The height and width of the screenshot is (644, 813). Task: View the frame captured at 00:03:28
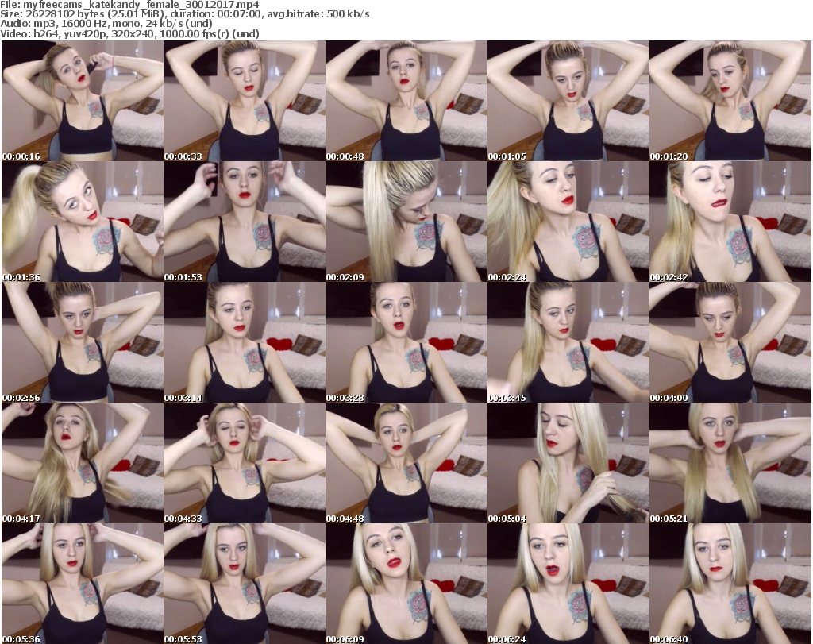pyautogui.click(x=406, y=342)
